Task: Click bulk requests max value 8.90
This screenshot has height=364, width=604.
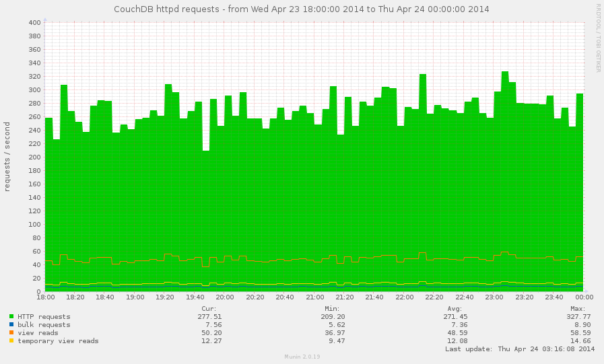Action: tap(582, 325)
